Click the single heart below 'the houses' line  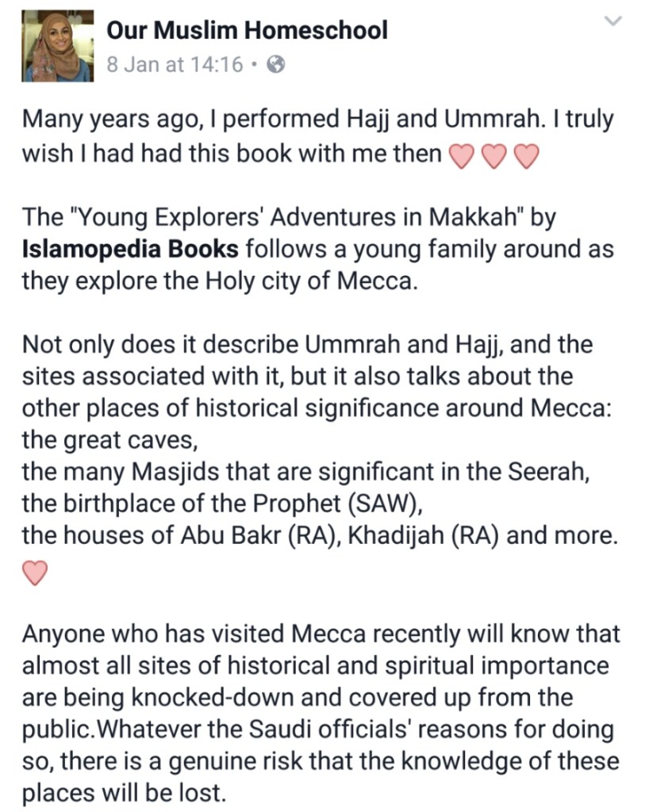pyautogui.click(x=37, y=571)
